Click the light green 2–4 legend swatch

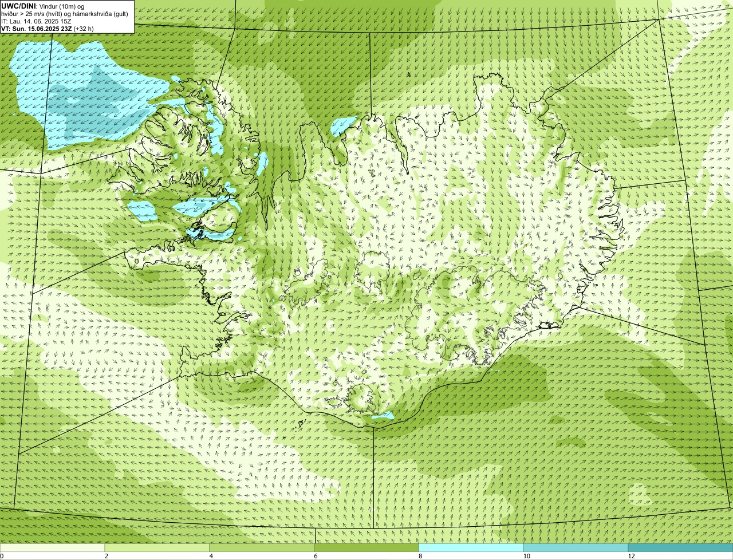(x=157, y=548)
